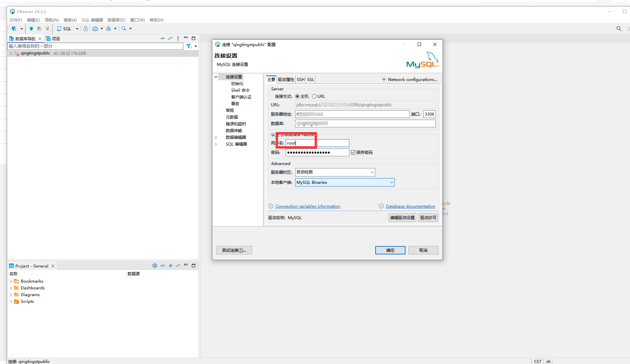The width and height of the screenshot is (630, 364).
Task: Click the 编辑驱动设置 button
Action: [x=403, y=218]
